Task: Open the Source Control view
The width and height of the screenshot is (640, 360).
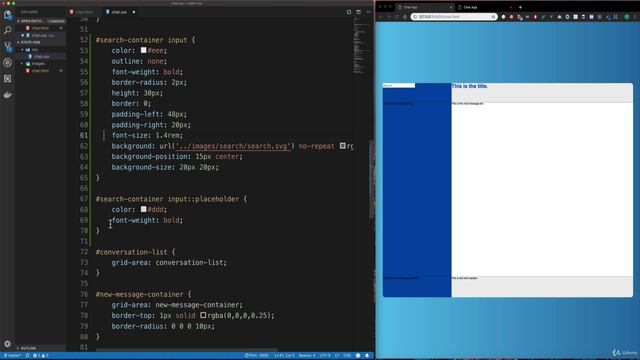Action: coord(7,46)
